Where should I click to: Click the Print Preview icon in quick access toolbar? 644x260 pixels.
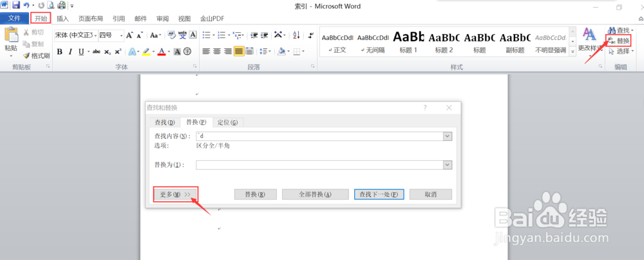[50, 5]
